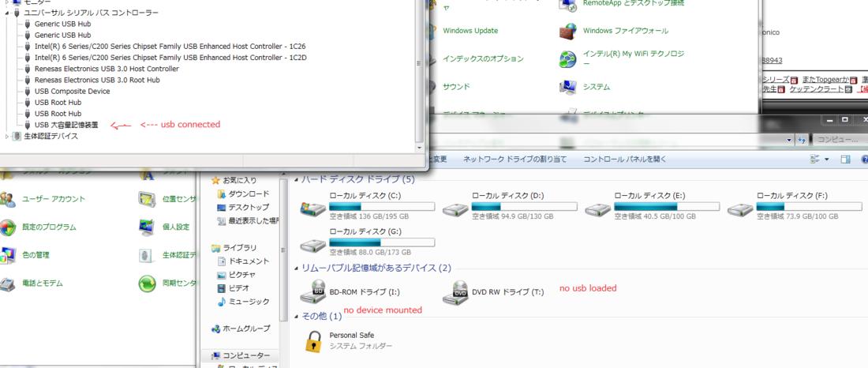Click Local Disk (E:) capacity bar
This screenshot has width=868, height=368.
pos(667,206)
